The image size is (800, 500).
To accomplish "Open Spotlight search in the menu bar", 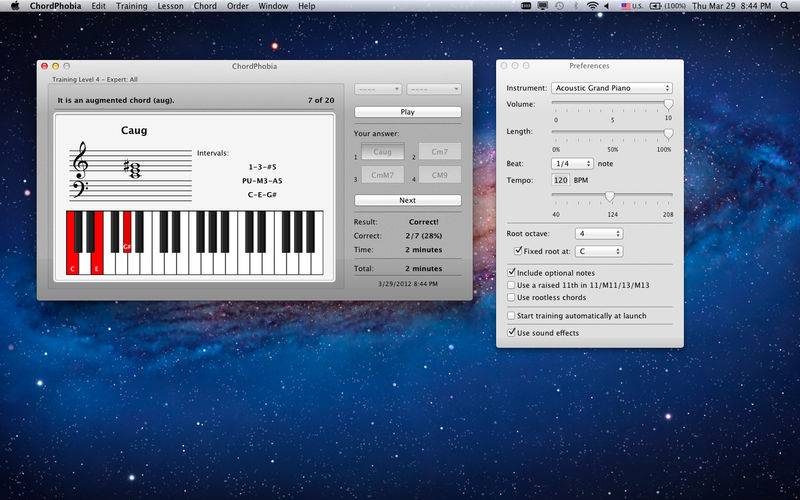I will click(x=784, y=6).
